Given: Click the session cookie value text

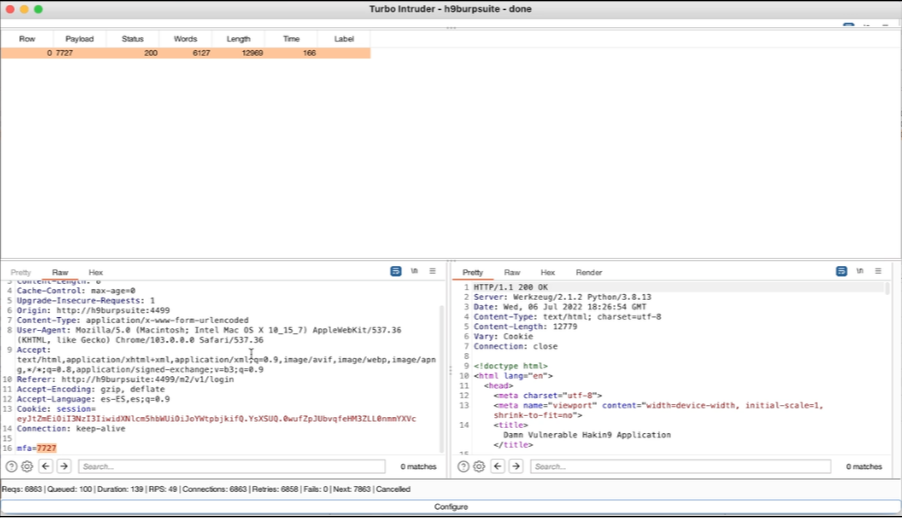Looking at the screenshot, I should [x=216, y=418].
